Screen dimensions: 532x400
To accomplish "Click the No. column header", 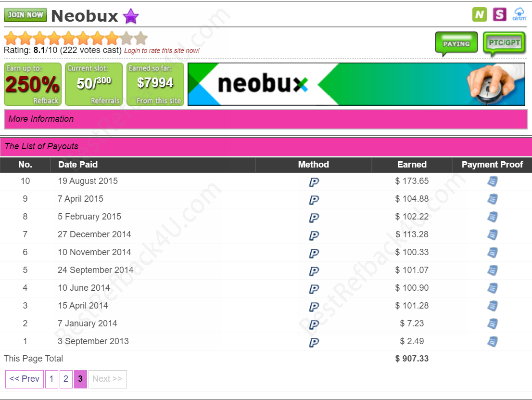I will [x=25, y=165].
